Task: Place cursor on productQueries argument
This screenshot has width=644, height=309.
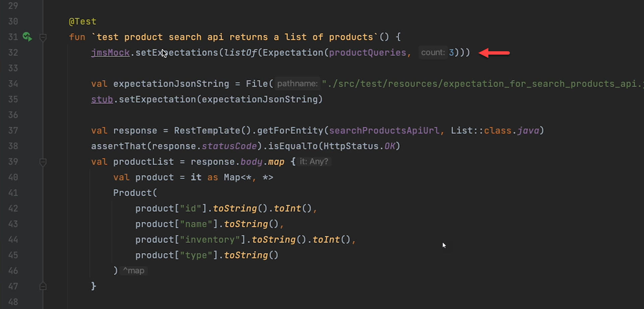Action: (367, 53)
